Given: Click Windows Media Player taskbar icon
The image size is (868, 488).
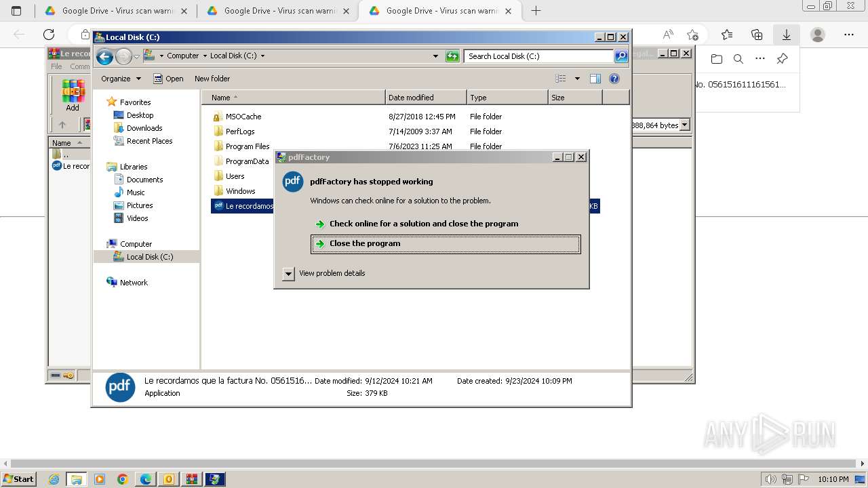Looking at the screenshot, I should 100,479.
